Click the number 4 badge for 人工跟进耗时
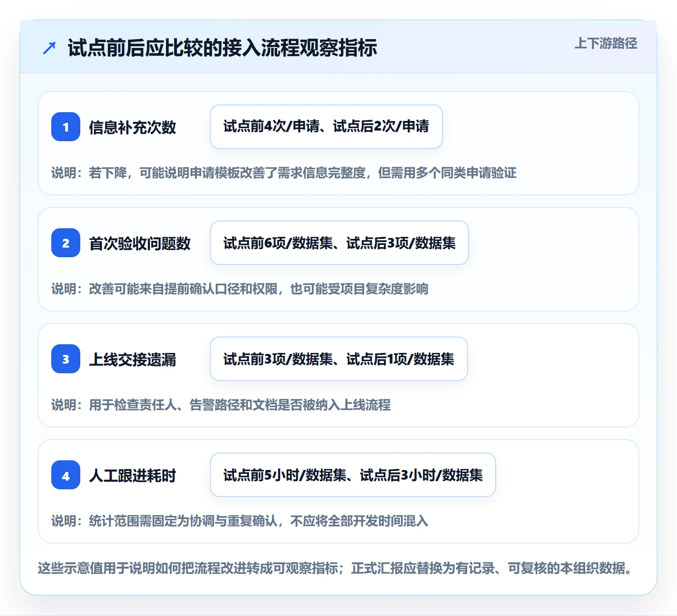The height and width of the screenshot is (616, 677). point(66,475)
